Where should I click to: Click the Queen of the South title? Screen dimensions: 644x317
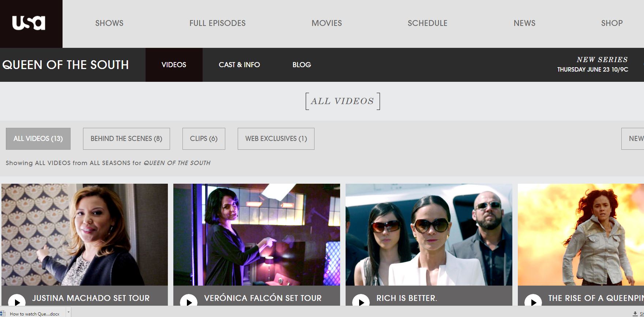[65, 65]
